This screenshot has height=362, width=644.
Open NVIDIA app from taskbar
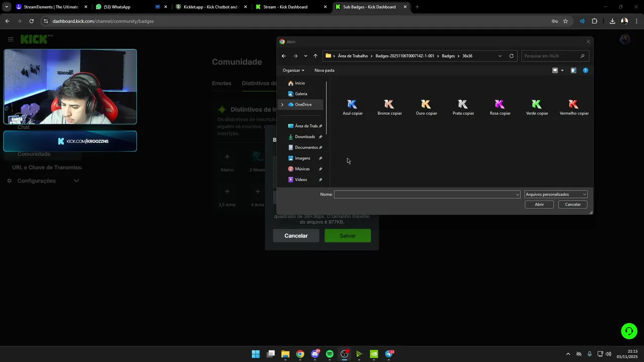point(374,354)
